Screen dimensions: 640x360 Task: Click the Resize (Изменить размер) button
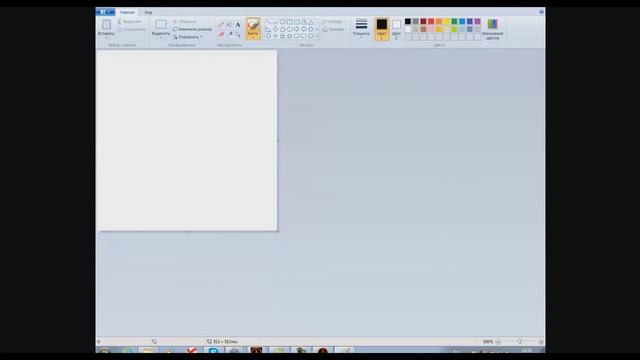click(192, 29)
